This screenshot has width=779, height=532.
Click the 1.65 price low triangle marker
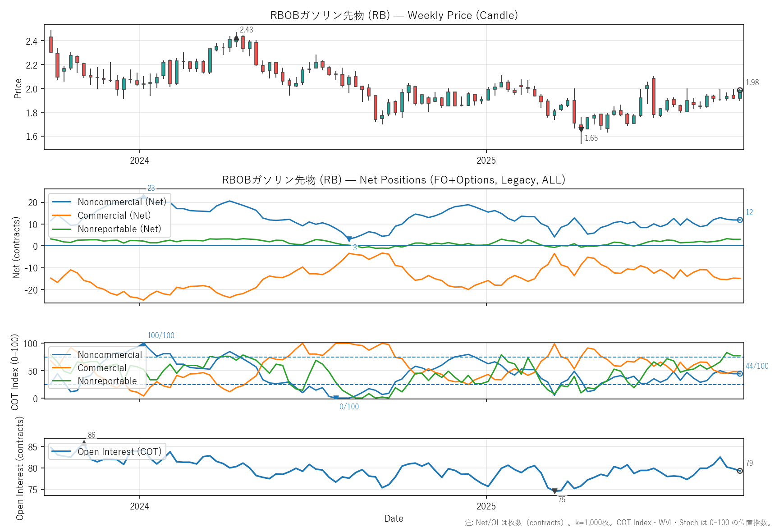[581, 130]
